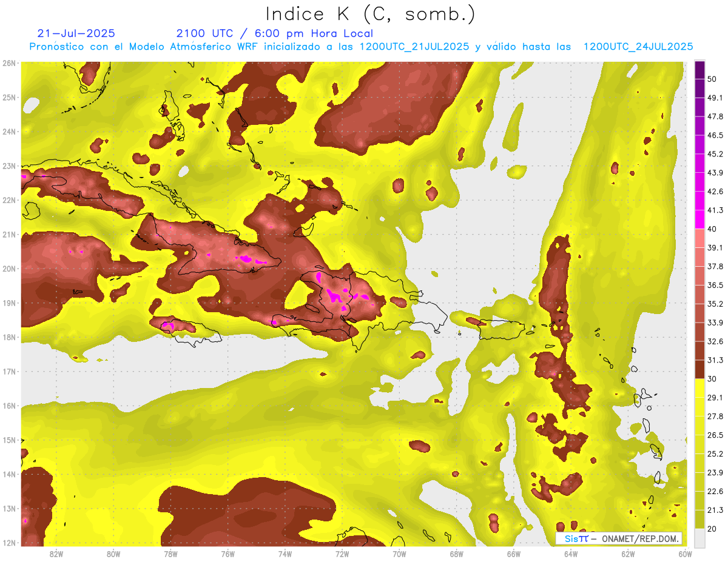This screenshot has height=562, width=728.
Task: Click the color scale value "41.3"
Action: click(715, 210)
